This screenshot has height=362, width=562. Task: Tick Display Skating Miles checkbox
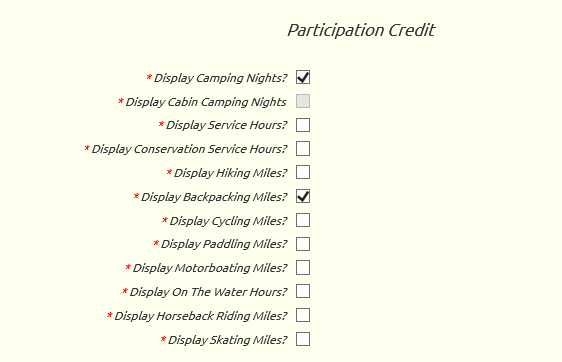pos(303,339)
